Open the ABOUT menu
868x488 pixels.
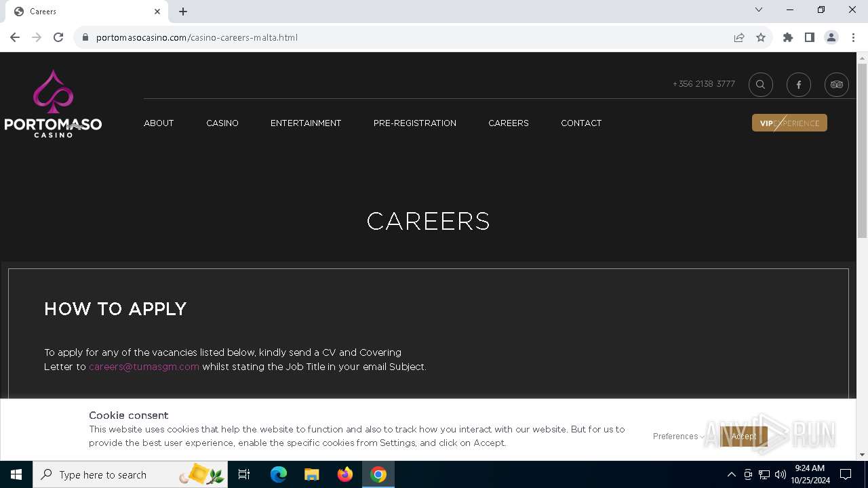click(159, 123)
